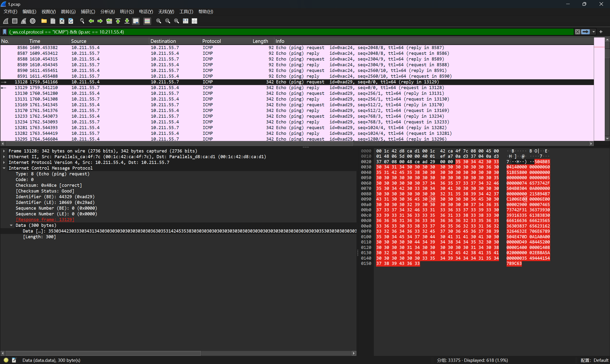Screen dimensions: 610x364
Task: Open capture options gear icon
Action: (33, 21)
